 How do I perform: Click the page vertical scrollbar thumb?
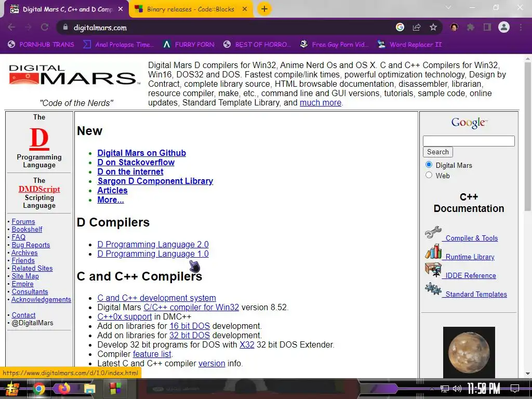pyautogui.click(x=527, y=137)
